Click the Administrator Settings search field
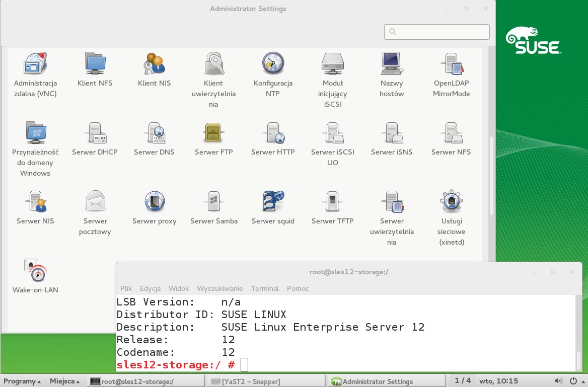 point(437,32)
